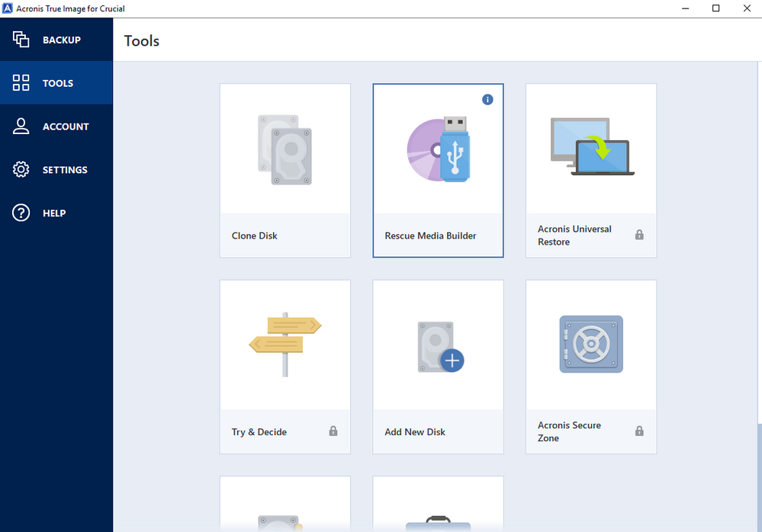Click the Tools grid icon in sidebar
Image resolution: width=762 pixels, height=532 pixels.
[x=21, y=82]
